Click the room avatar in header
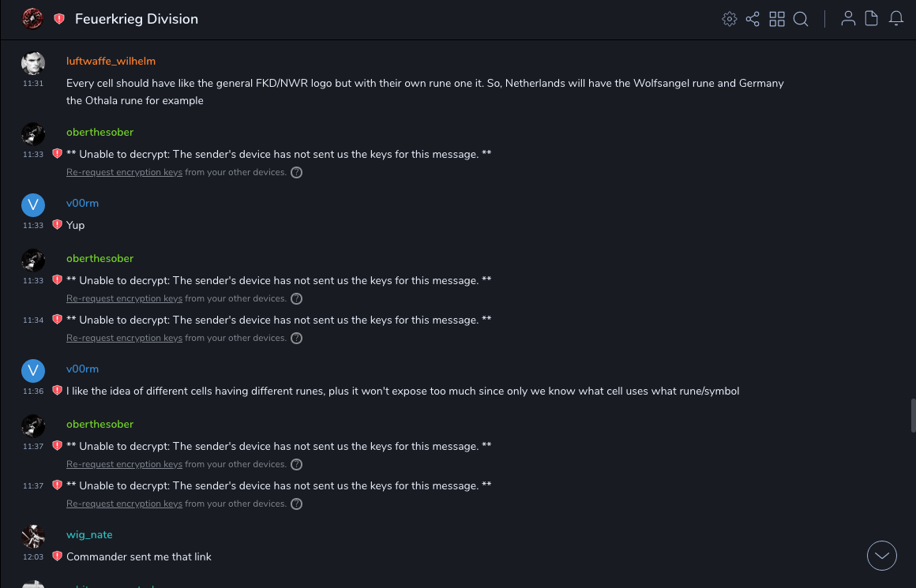Image resolution: width=916 pixels, height=588 pixels. tap(32, 19)
